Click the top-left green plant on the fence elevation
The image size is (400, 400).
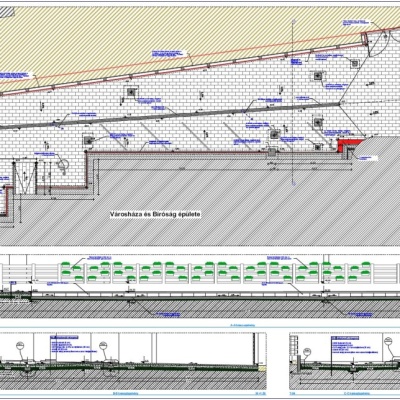tap(66, 265)
